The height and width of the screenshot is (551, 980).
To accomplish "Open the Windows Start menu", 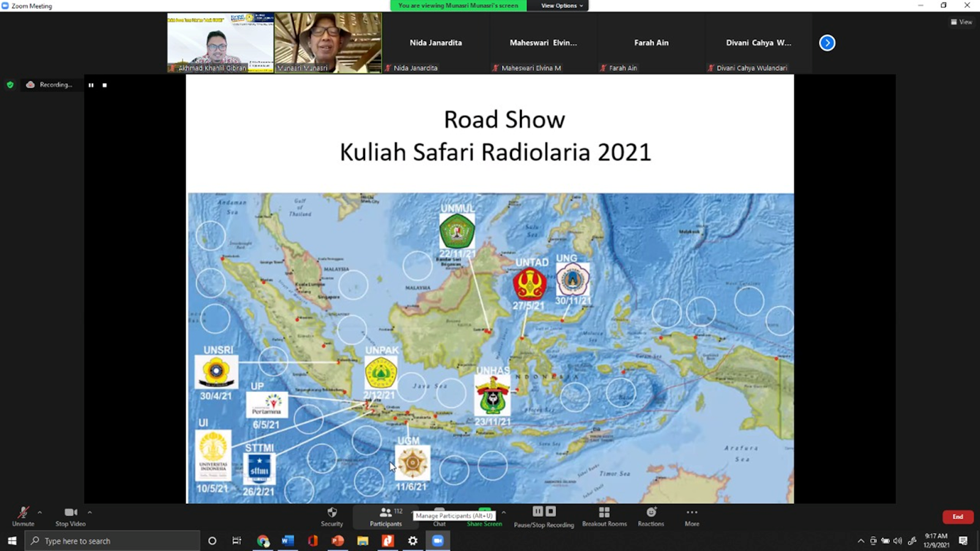I will click(12, 541).
